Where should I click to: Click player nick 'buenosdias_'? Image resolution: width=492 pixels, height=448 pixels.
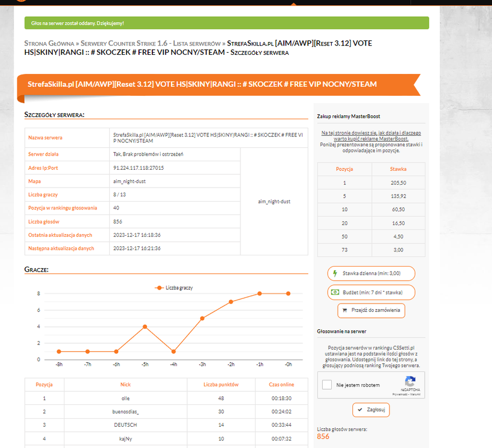tap(126, 412)
